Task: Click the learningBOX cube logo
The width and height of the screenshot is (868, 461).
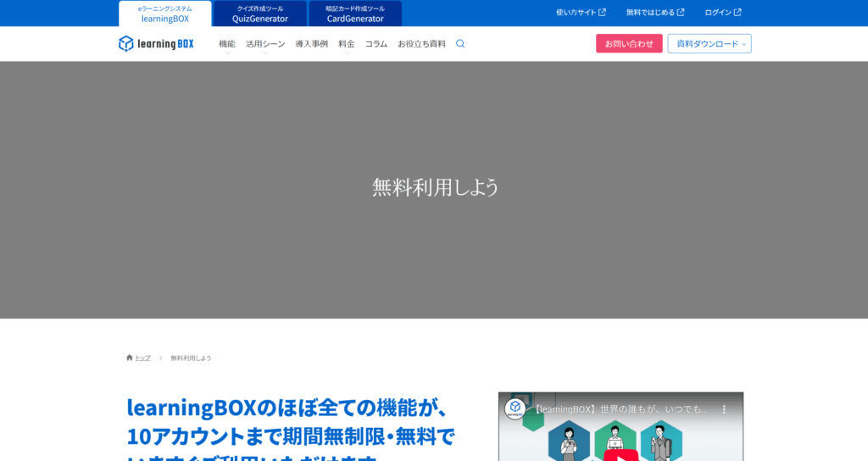Action: click(156, 44)
